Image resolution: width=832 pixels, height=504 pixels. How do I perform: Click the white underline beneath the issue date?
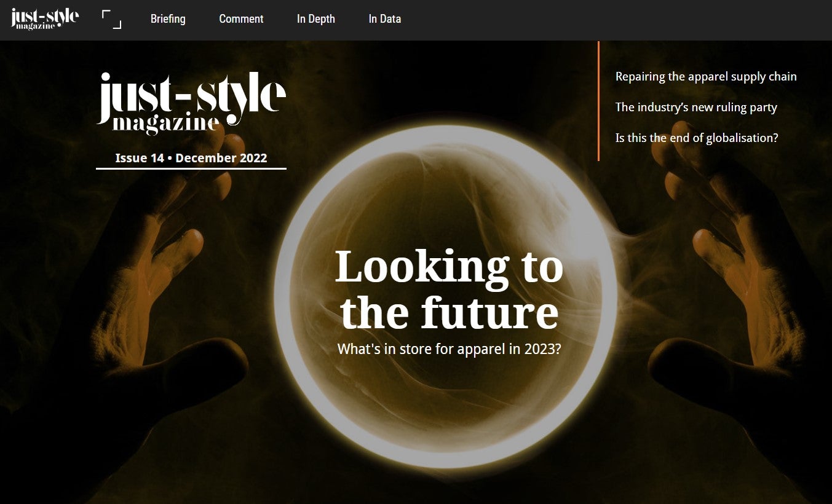pyautogui.click(x=191, y=168)
